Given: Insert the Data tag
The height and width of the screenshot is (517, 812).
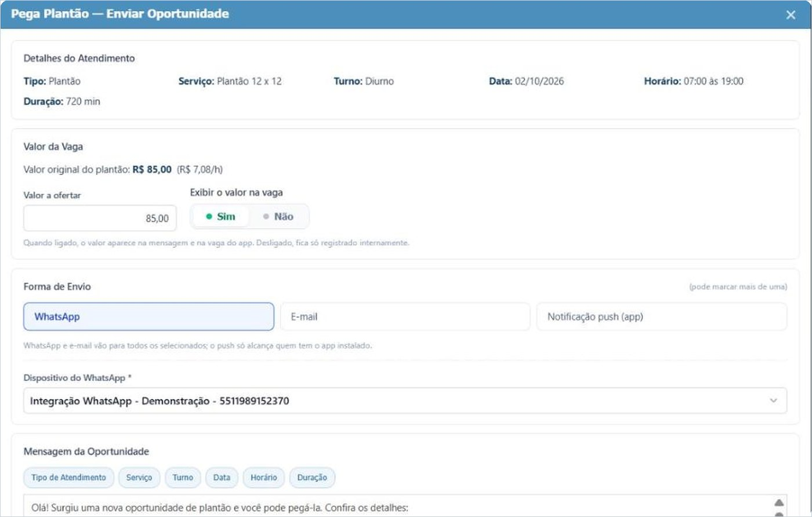Looking at the screenshot, I should click(222, 478).
